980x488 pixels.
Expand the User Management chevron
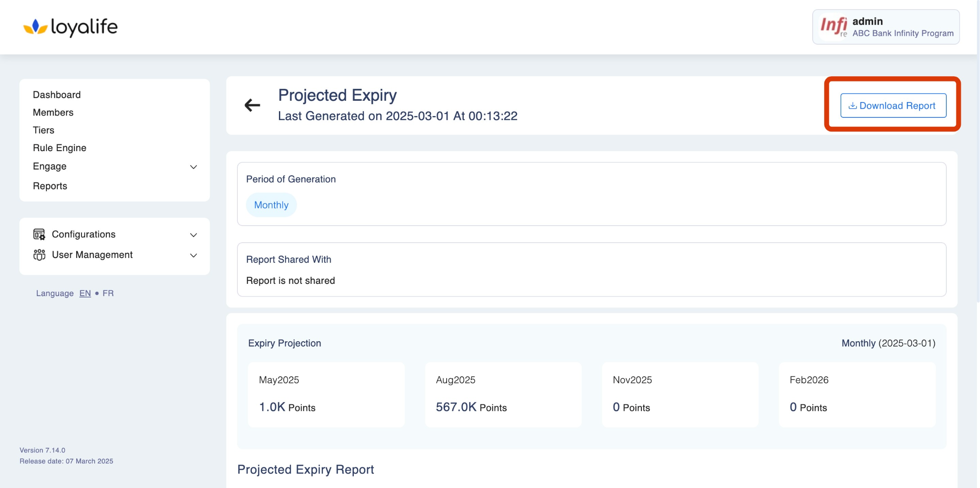click(193, 255)
